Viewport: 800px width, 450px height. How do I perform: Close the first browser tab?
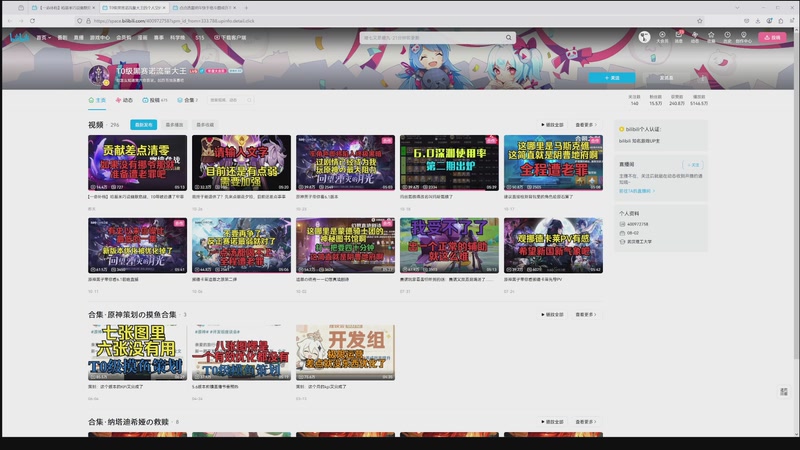pos(94,8)
